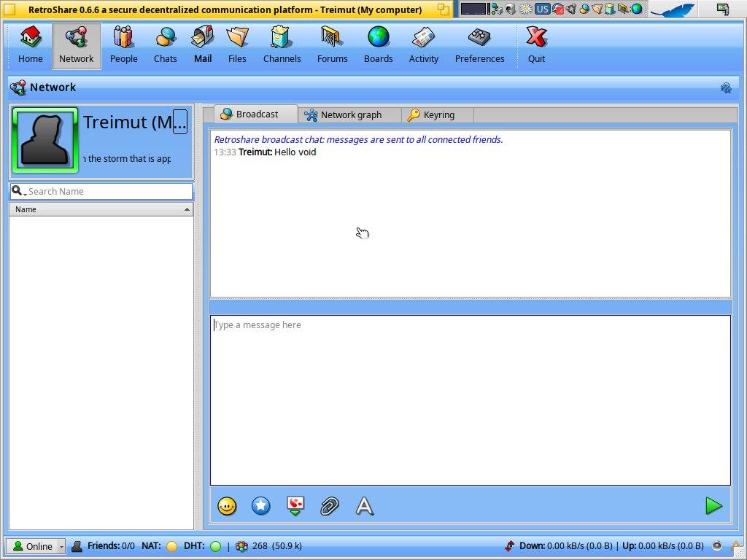Sort the list by Name column header

(101, 209)
